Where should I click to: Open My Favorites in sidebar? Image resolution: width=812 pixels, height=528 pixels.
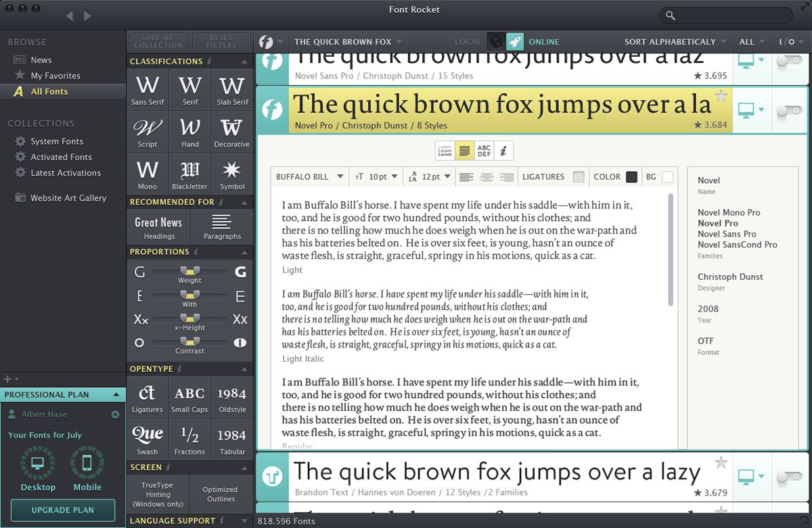(x=55, y=76)
